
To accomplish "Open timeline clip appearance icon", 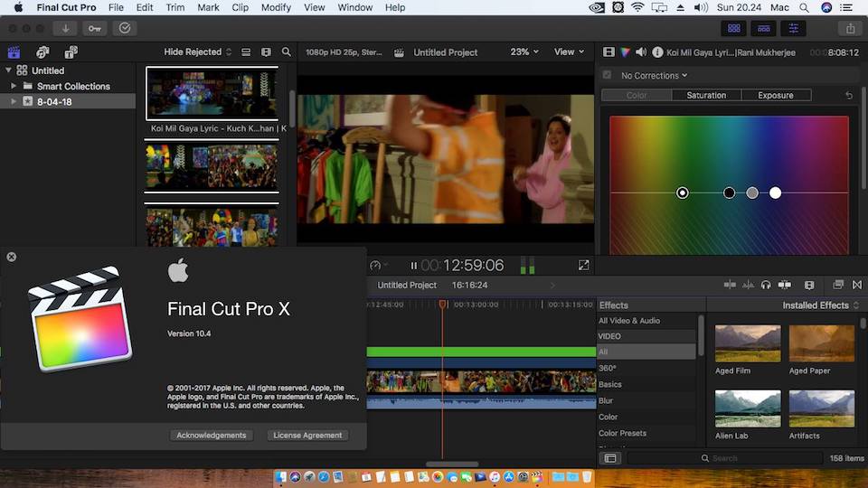I will pyautogui.click(x=809, y=285).
